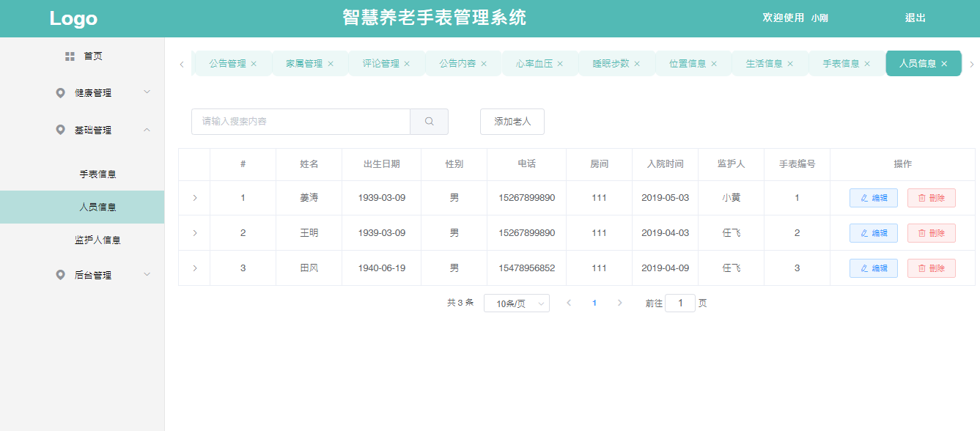The image size is (980, 431).
Task: Click the search content input field
Action: (301, 122)
